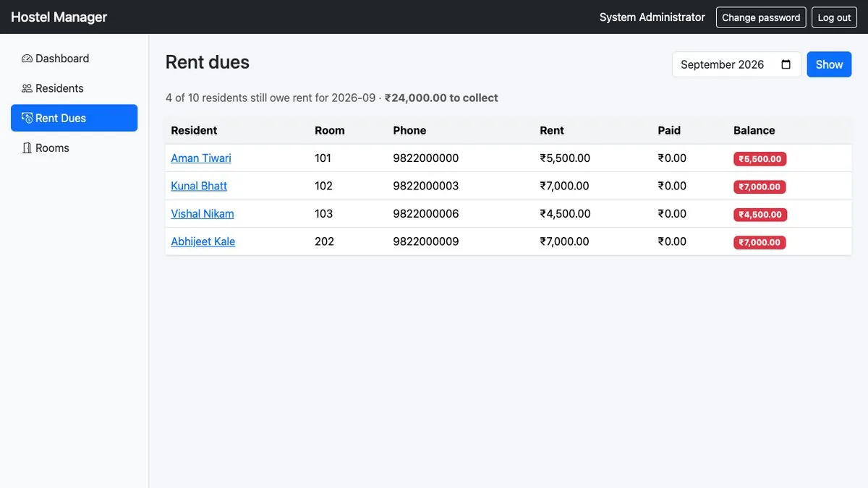Click the Residents people icon
868x488 pixels.
[x=27, y=88]
